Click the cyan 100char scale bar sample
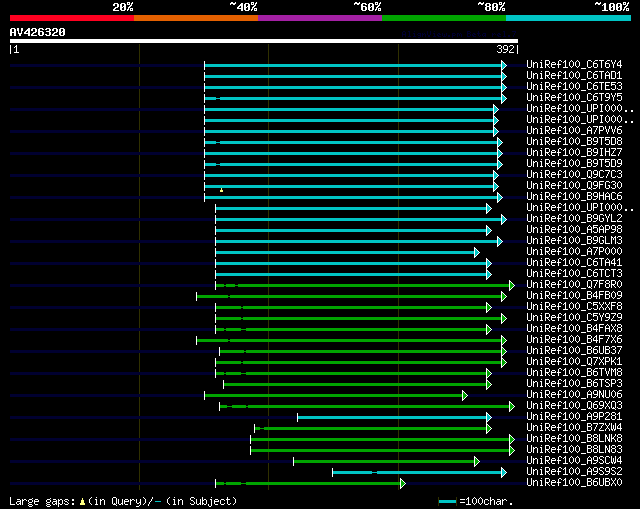Screen dimensions: 640x509 [x=447, y=501]
